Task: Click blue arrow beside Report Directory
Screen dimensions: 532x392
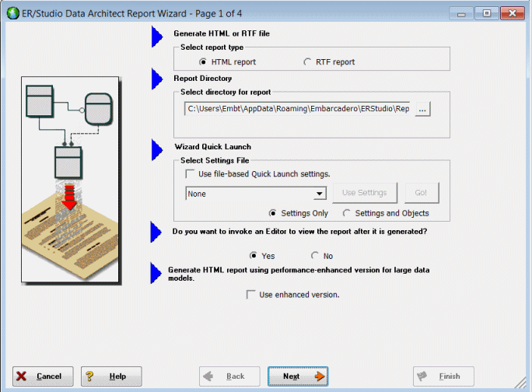Action: point(157,79)
